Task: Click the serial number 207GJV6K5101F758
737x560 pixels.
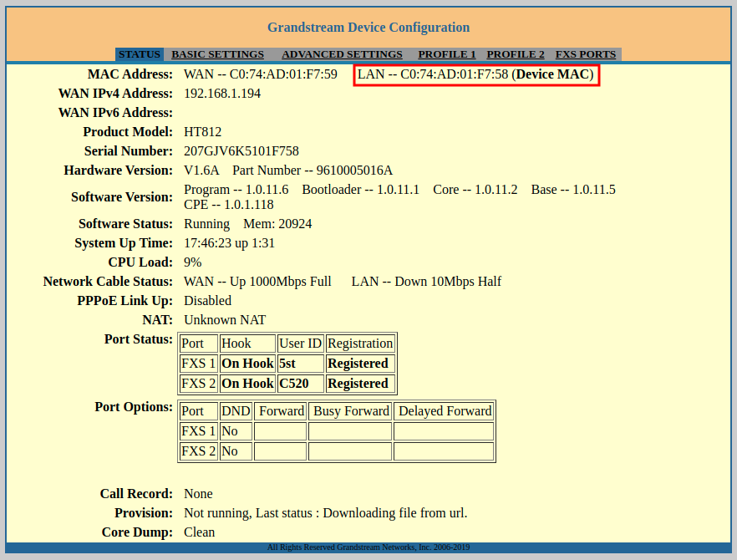Action: 241,151
